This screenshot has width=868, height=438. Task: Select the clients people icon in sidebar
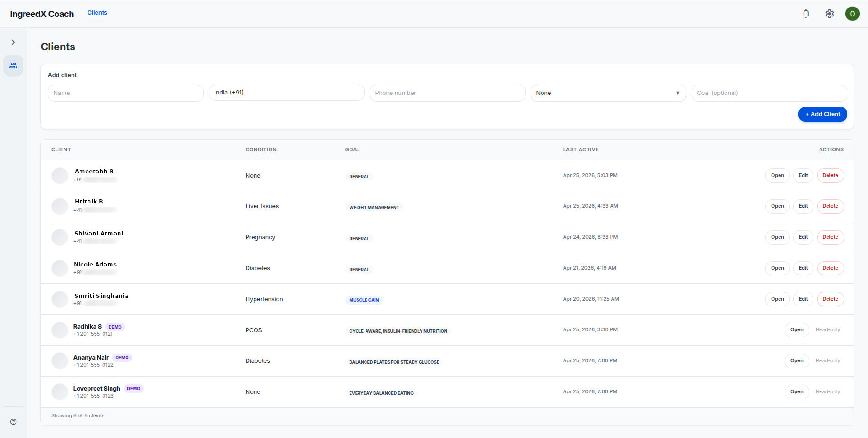[13, 65]
